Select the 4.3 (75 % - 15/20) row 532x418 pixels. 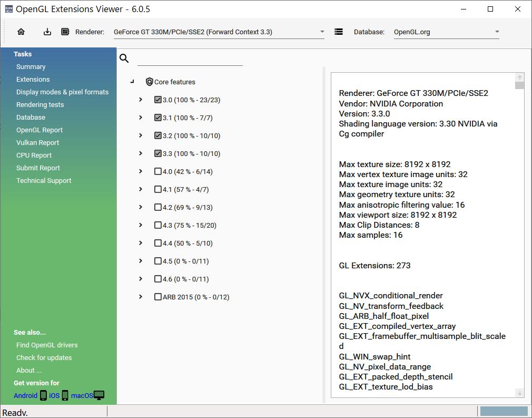(x=189, y=225)
